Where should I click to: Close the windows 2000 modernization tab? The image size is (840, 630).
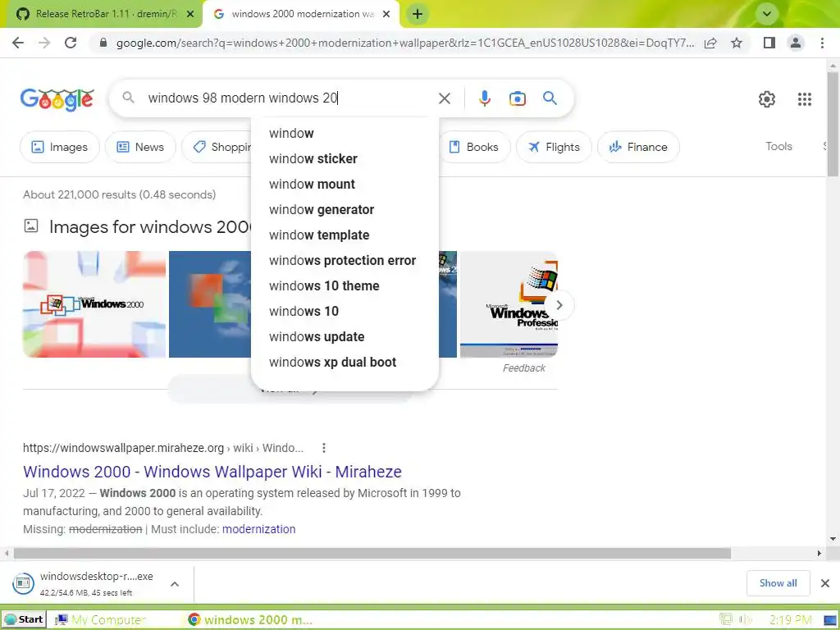pyautogui.click(x=386, y=14)
